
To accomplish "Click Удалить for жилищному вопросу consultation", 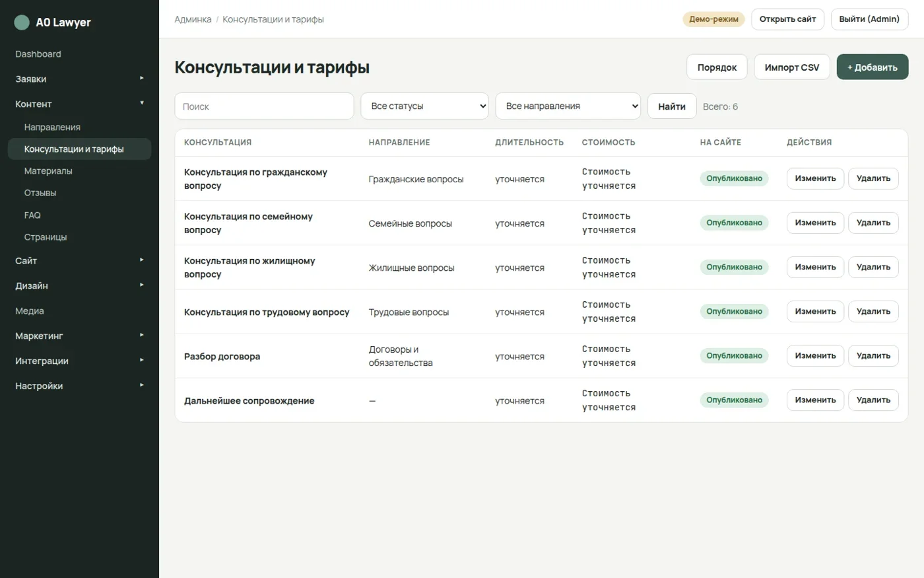I will click(x=873, y=267).
